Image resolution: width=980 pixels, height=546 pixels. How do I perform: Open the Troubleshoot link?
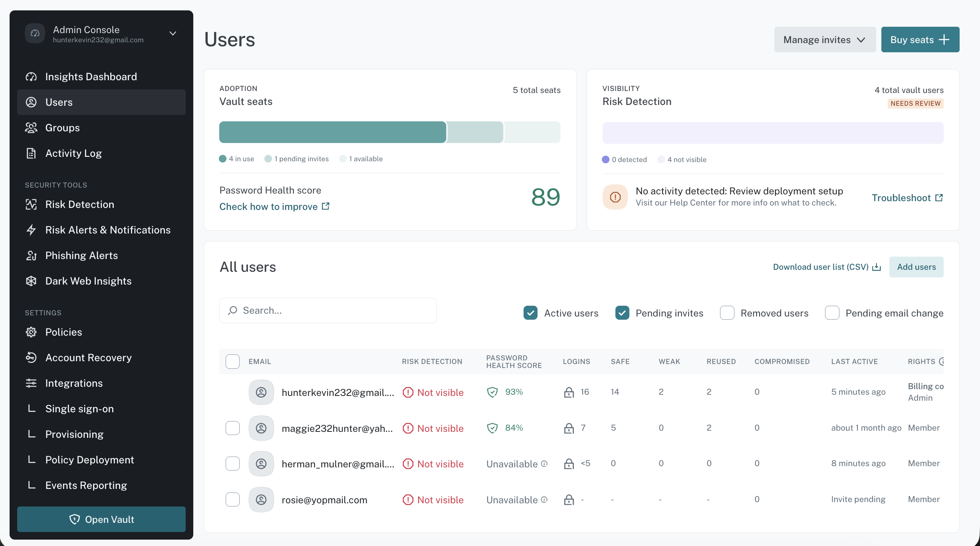pyautogui.click(x=907, y=198)
